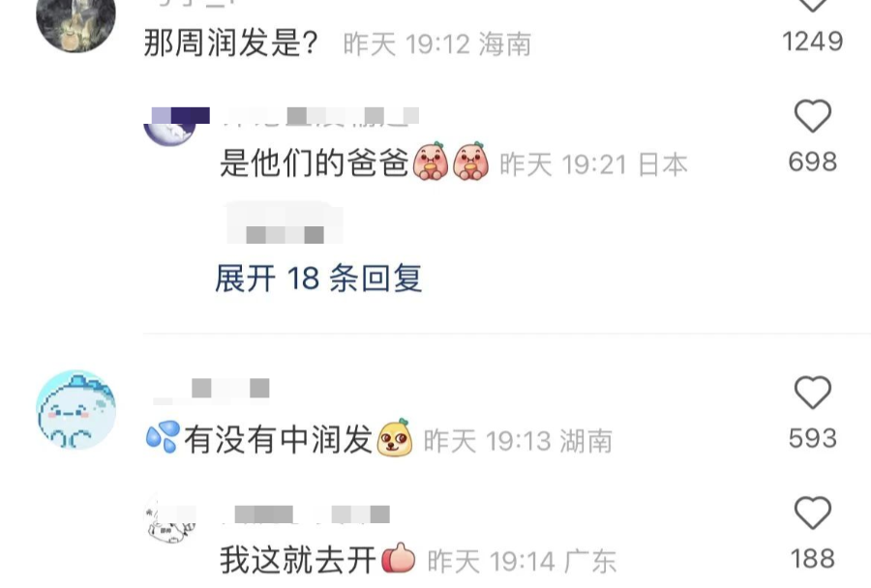Tap the yellow dog-face emoji after 中润发

(395, 438)
